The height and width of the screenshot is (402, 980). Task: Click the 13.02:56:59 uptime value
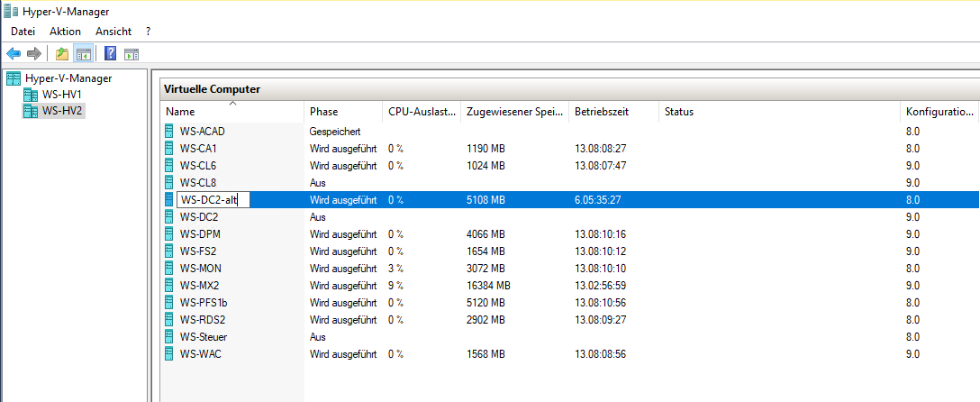point(601,285)
